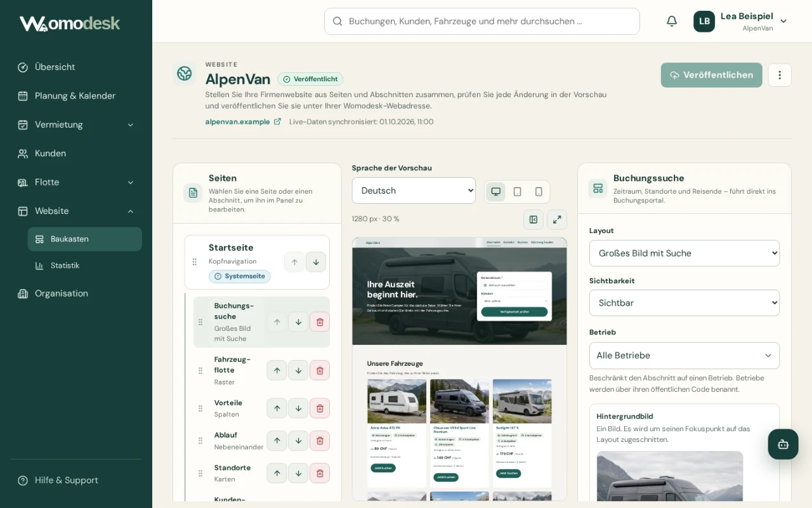Move Fahrzeugflotte section up
The width and height of the screenshot is (812, 508).
click(277, 370)
